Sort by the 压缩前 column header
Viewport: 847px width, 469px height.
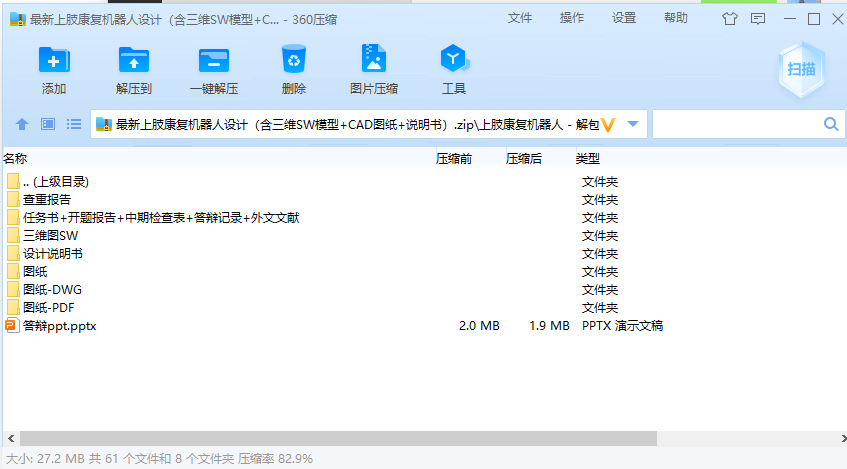pos(454,158)
